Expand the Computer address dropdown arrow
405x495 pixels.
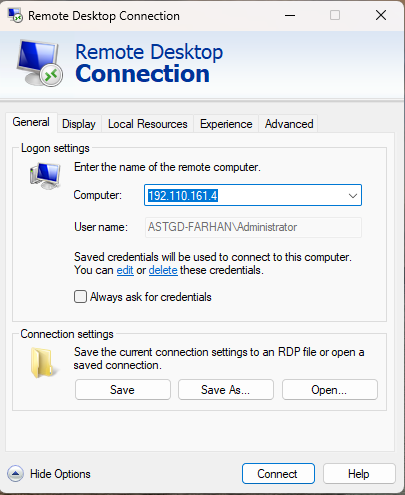[353, 195]
